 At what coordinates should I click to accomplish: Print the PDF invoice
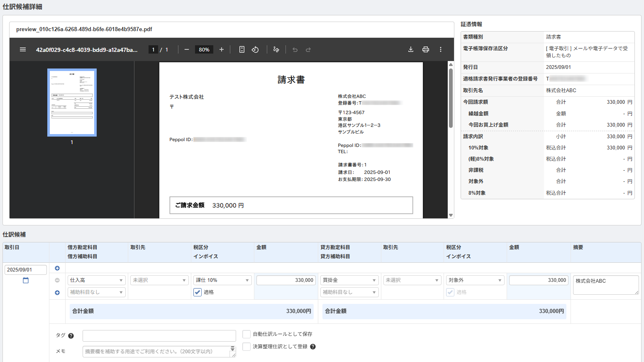pyautogui.click(x=426, y=49)
